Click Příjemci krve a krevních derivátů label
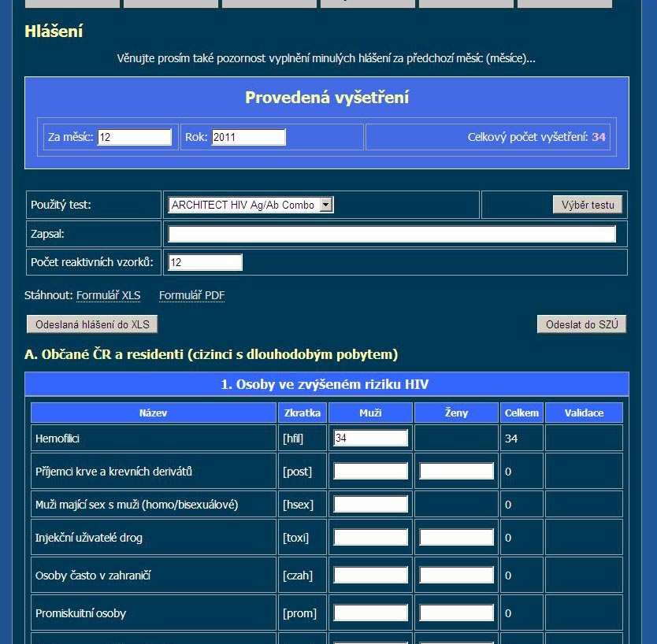The width and height of the screenshot is (657, 644). click(x=113, y=472)
